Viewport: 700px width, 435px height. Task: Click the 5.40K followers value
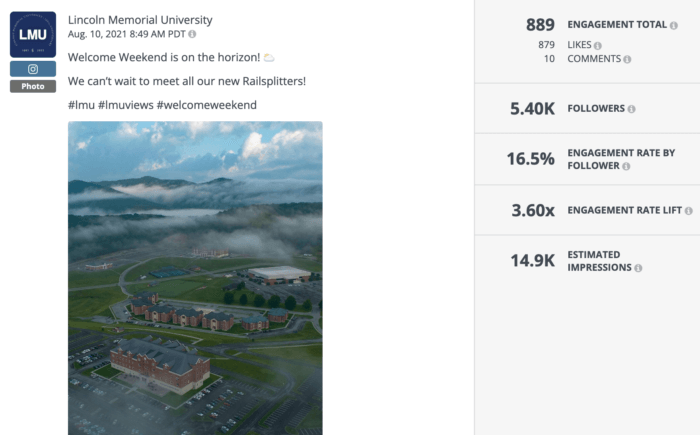533,109
